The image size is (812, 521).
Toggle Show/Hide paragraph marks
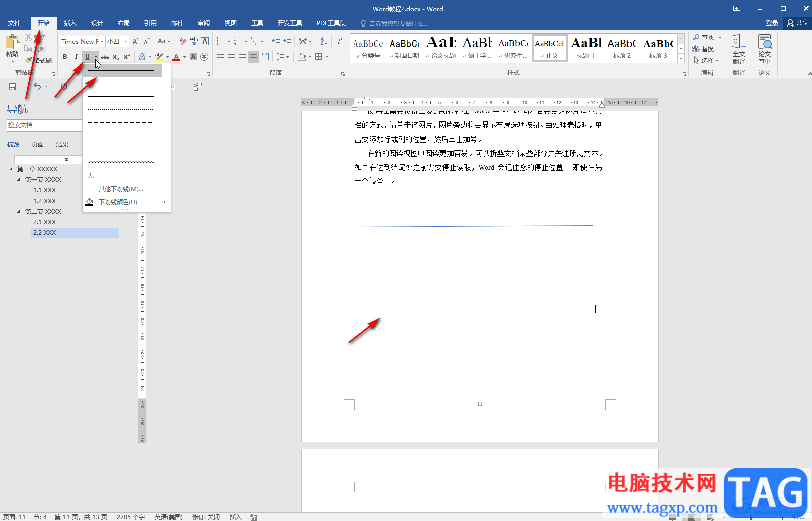339,41
